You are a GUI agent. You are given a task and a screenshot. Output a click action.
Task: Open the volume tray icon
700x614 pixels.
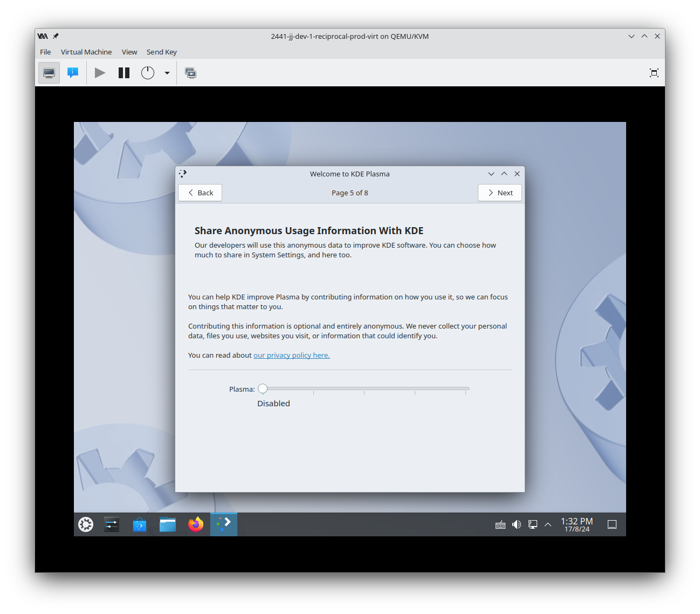[x=517, y=524]
